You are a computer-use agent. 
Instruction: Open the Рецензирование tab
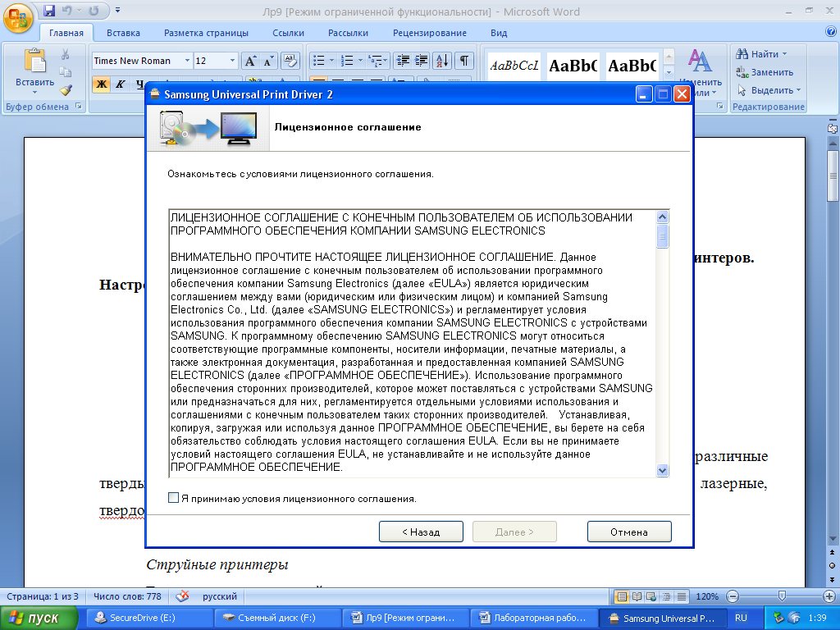[430, 33]
